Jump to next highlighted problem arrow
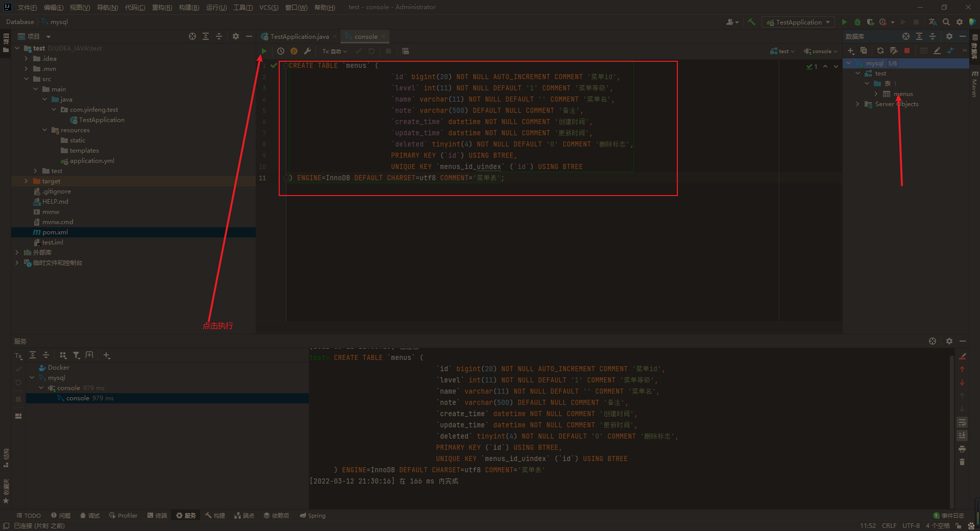 pos(836,66)
